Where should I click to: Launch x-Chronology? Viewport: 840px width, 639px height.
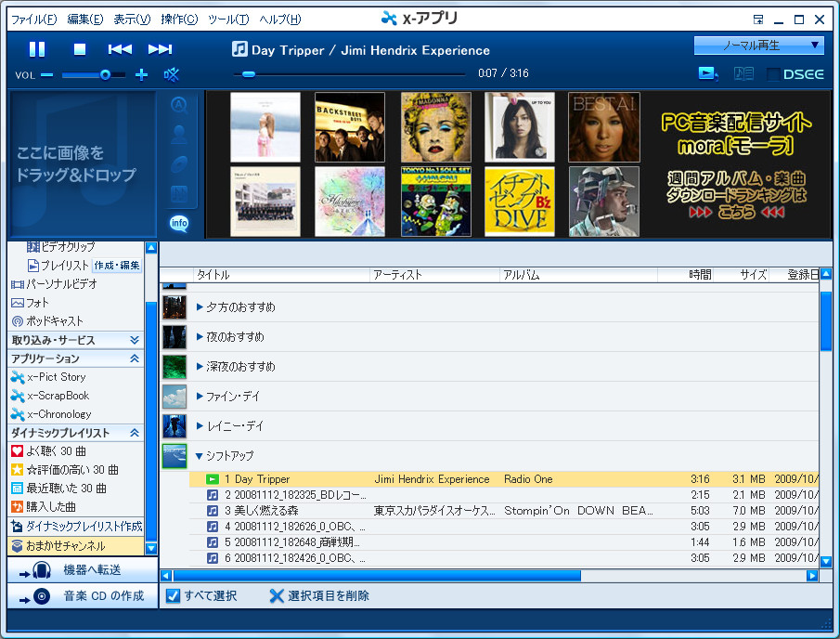[x=51, y=414]
